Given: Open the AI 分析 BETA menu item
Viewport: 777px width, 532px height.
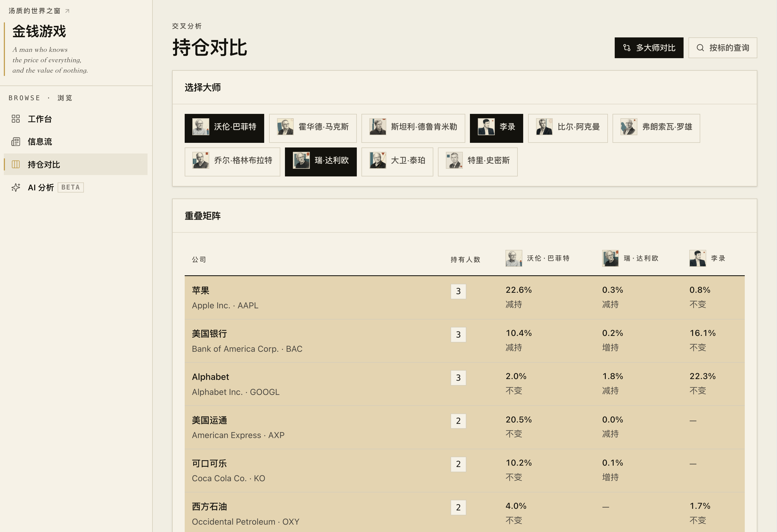Looking at the screenshot, I should click(76, 187).
